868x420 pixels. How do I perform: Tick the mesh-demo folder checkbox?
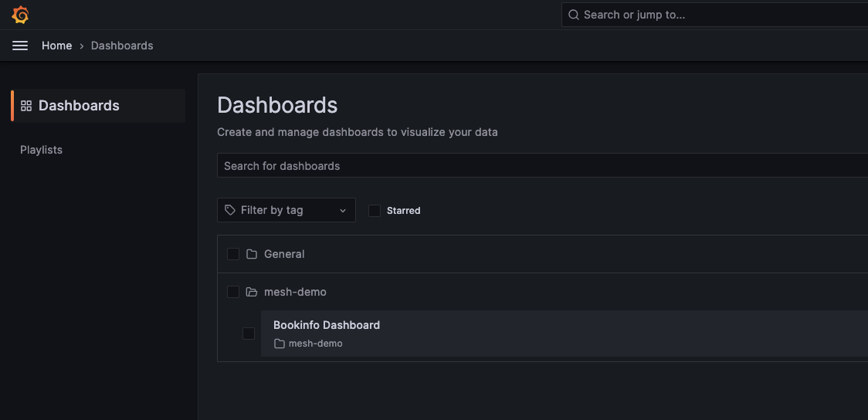pos(233,292)
